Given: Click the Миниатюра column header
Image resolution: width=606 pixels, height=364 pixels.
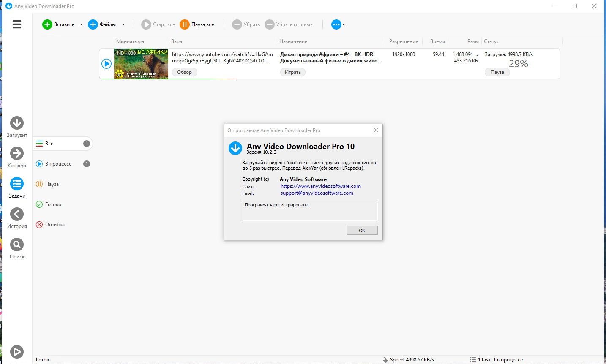Looking at the screenshot, I should (x=130, y=41).
